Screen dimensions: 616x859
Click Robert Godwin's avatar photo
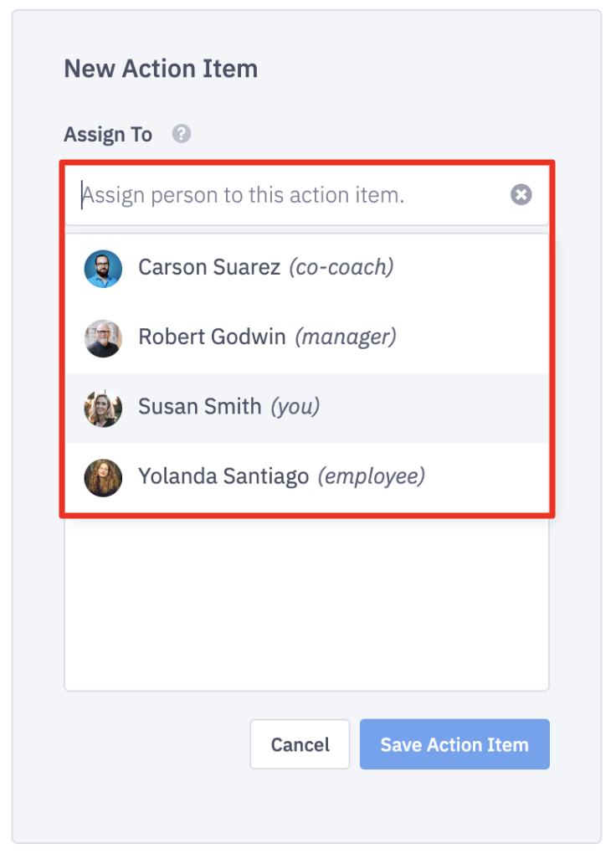pyautogui.click(x=103, y=337)
